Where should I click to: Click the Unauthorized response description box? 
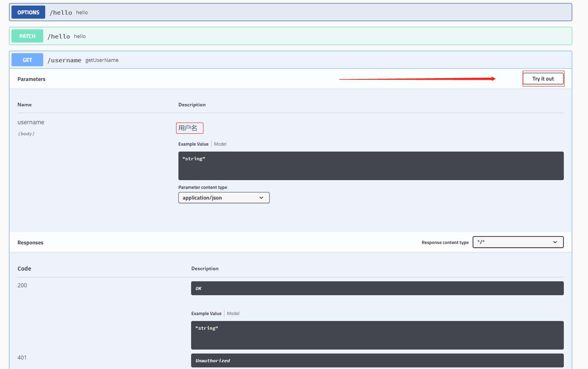click(377, 361)
